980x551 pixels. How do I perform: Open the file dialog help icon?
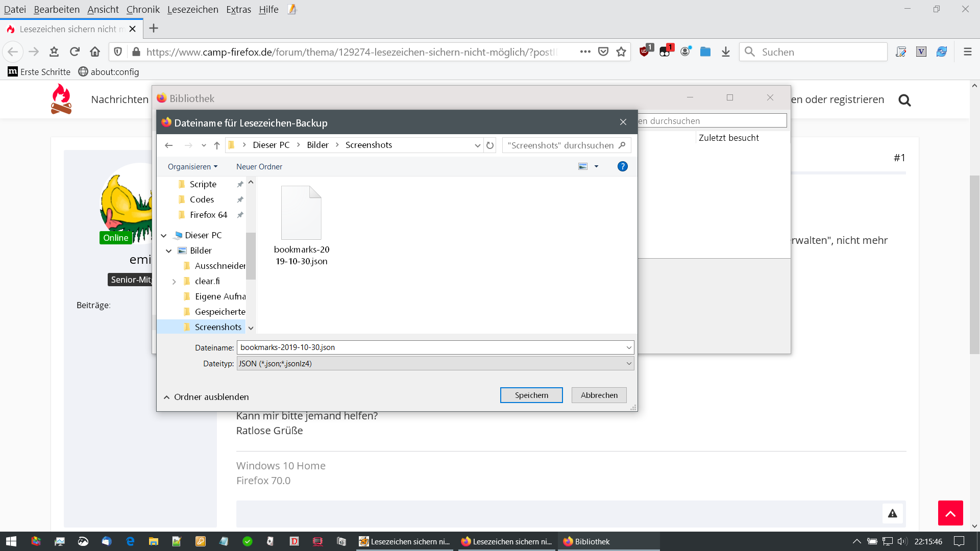coord(622,166)
